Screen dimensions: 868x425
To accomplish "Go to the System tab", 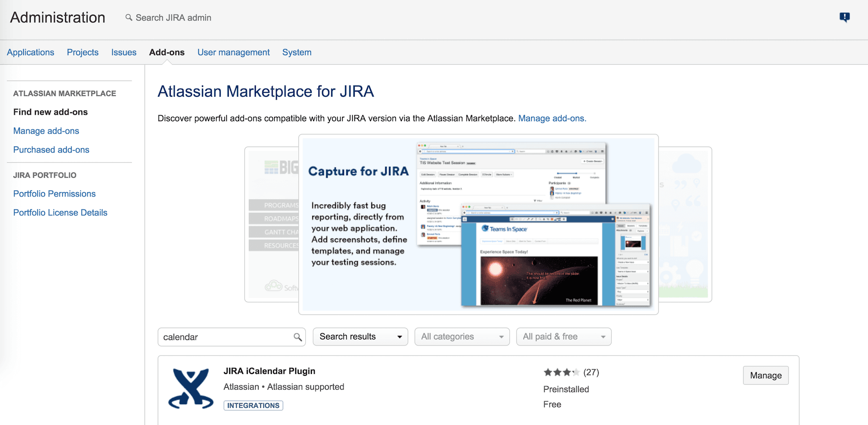I will point(297,52).
